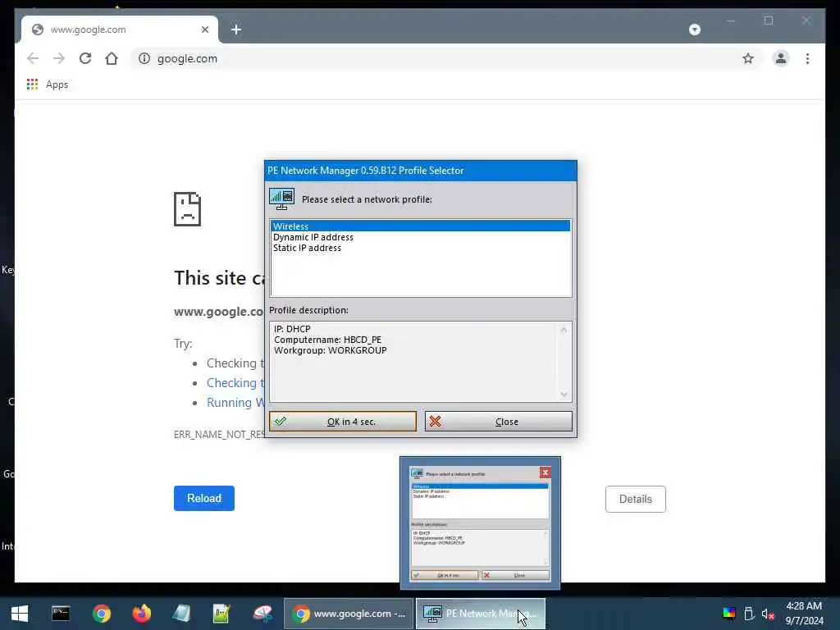Reload the page via the toolbar icon
Screen dimensions: 840x630
pos(85,58)
